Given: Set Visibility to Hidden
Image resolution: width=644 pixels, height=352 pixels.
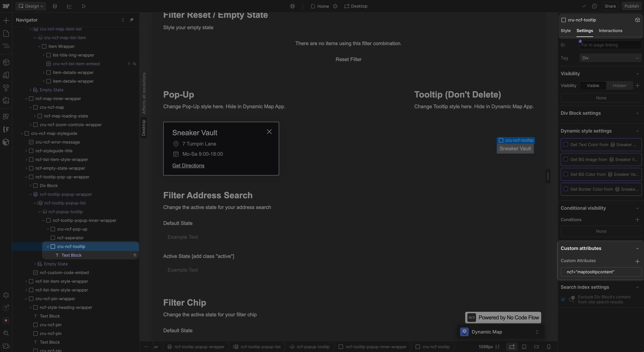Looking at the screenshot, I should 619,86.
